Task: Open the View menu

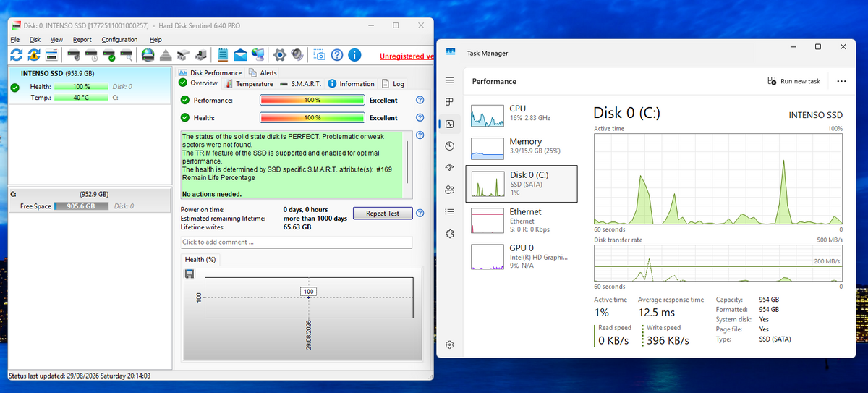Action: [57, 39]
